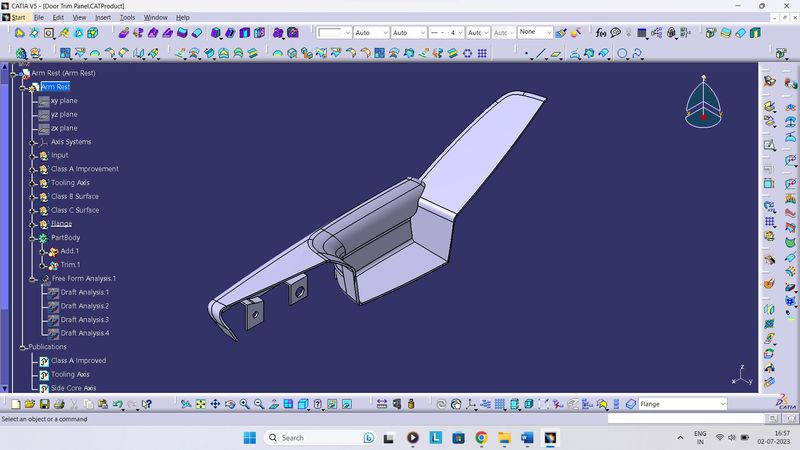Open the Insert menu
Screen dimensions: 800x450
tap(103, 17)
